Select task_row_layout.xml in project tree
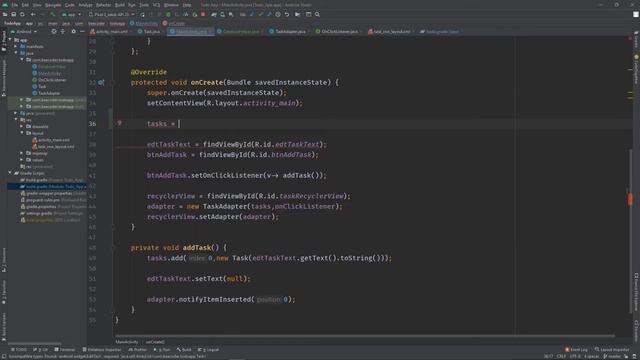This screenshot has height=360, width=640. (x=53, y=147)
